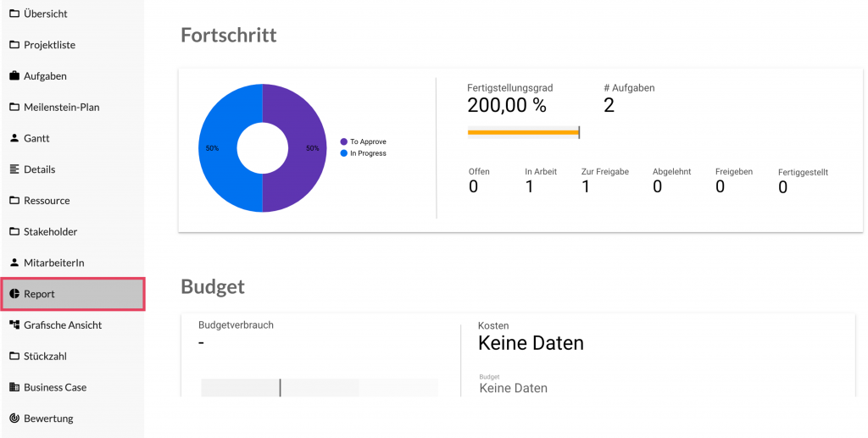Go to the Ressource section
The image size is (868, 438).
pyautogui.click(x=47, y=201)
